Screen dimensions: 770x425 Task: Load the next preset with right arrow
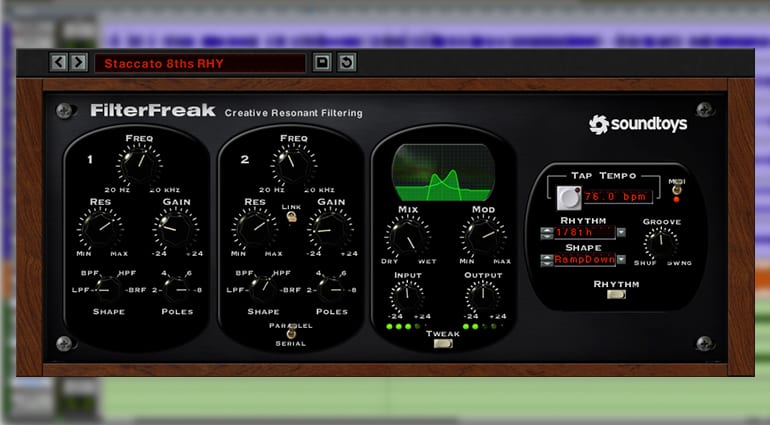click(79, 62)
